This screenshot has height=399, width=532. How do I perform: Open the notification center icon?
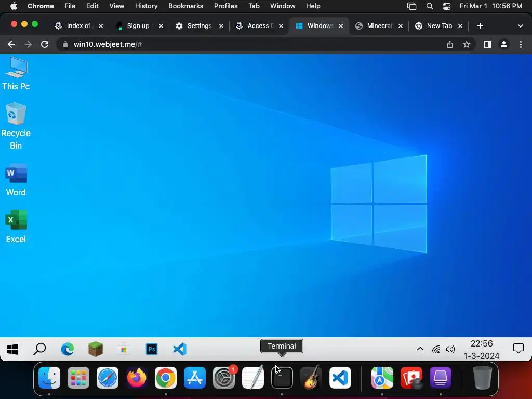coord(518,349)
